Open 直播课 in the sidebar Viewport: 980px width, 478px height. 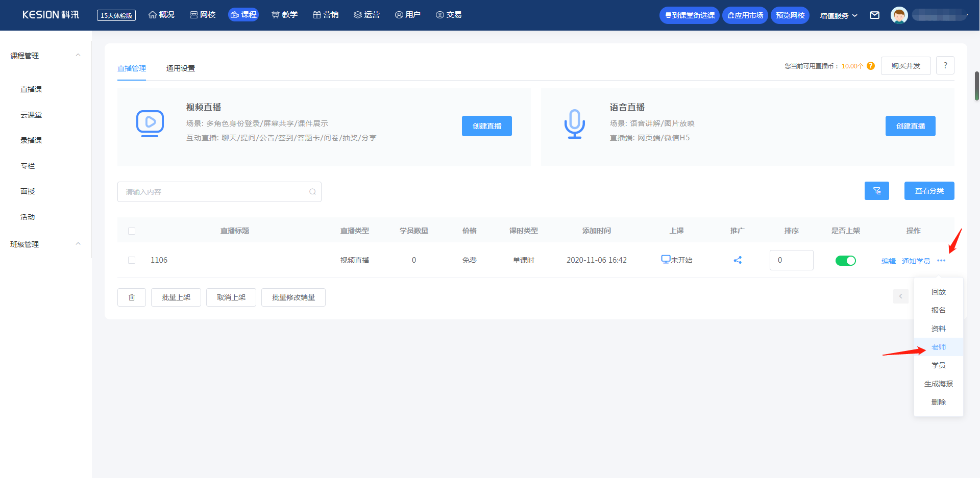(31, 89)
